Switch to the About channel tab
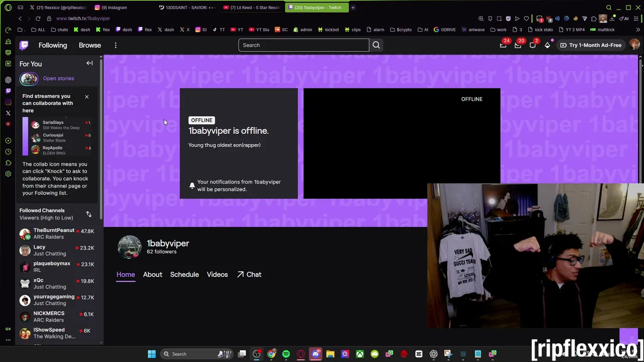This screenshot has height=362, width=644. coord(152,275)
